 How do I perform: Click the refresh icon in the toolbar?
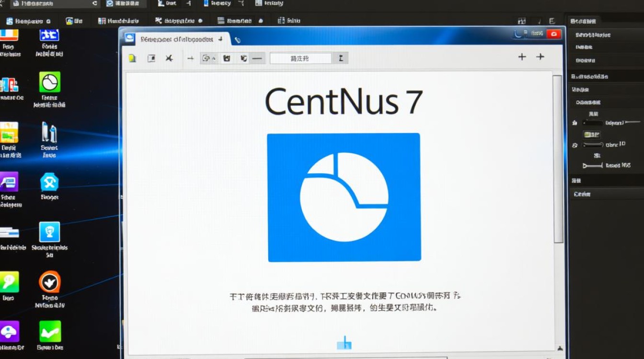point(206,58)
